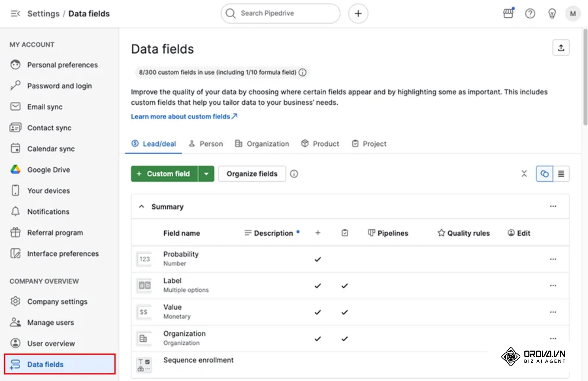Click the collapse all sections icon
This screenshot has height=381, width=588.
[524, 174]
